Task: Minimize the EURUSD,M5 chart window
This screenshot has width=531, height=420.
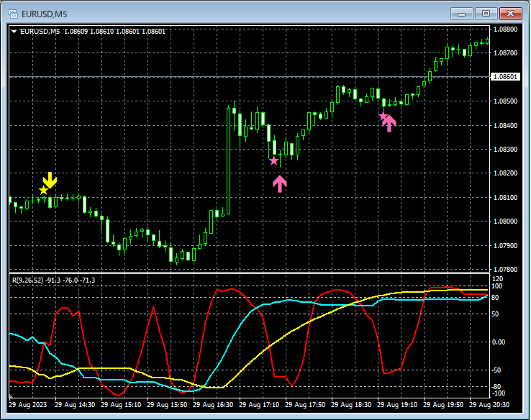Action: [x=461, y=14]
